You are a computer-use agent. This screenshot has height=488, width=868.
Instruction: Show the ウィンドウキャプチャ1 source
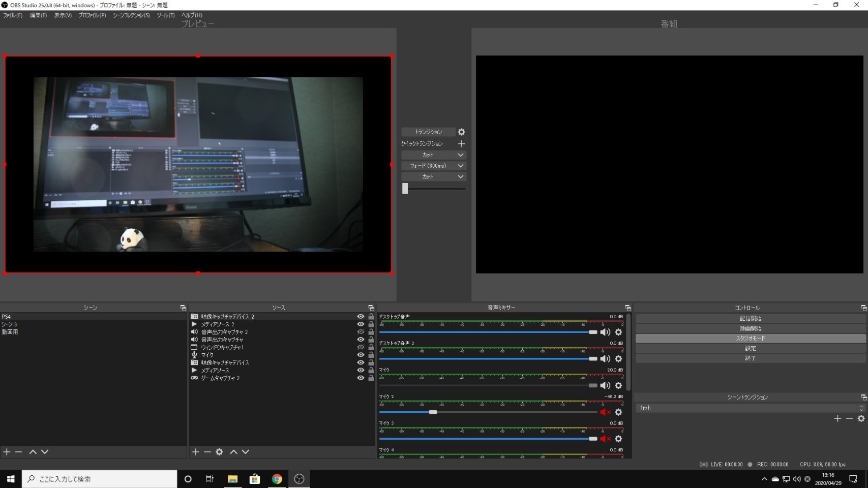[361, 347]
